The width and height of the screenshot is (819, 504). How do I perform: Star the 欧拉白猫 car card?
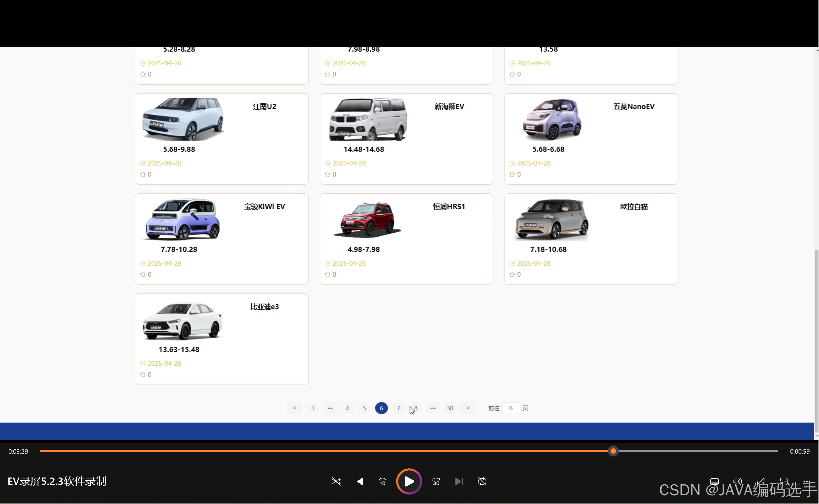(512, 274)
